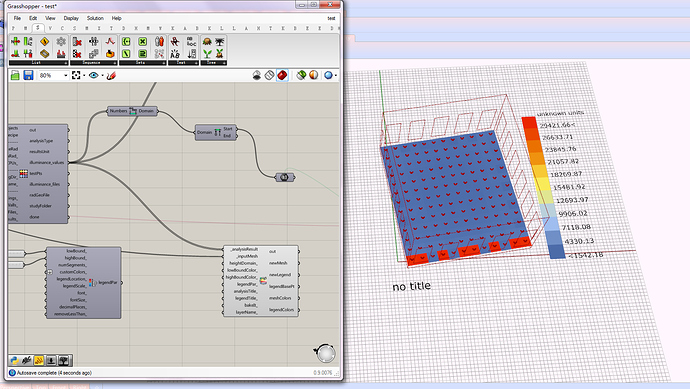
Task: Click the tree icon in bottom toolbar
Action: pyautogui.click(x=64, y=361)
